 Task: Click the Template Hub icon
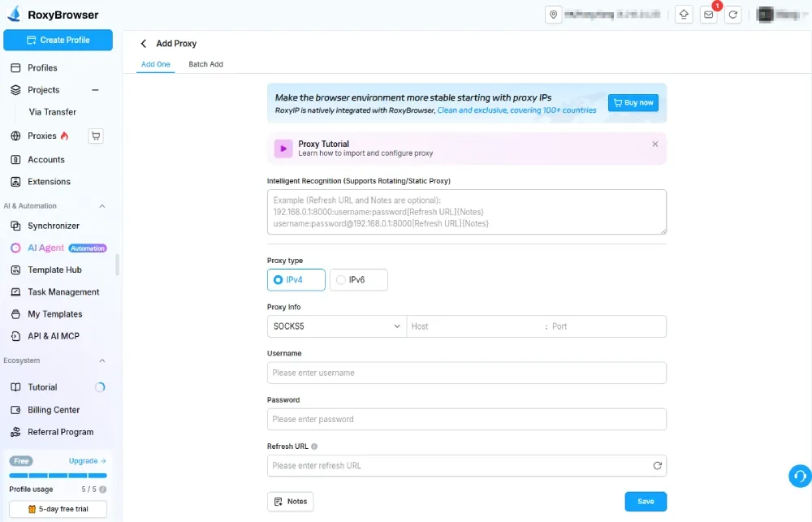[15, 270]
